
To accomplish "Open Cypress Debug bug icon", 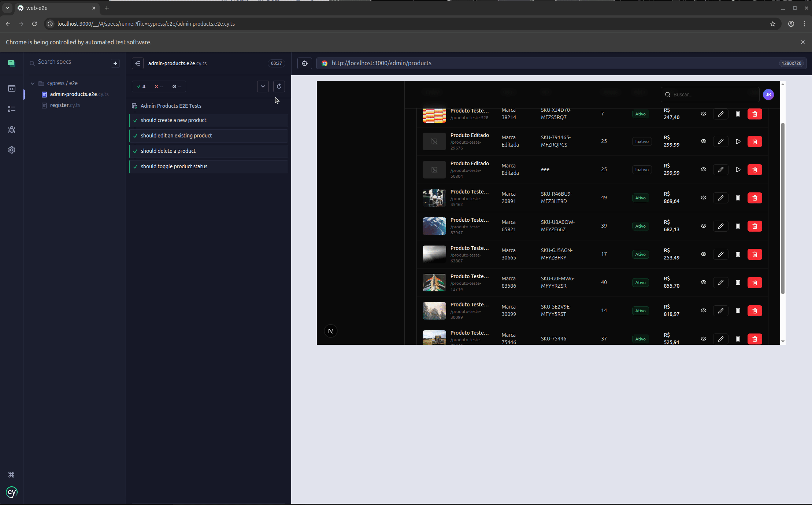I will tap(11, 129).
